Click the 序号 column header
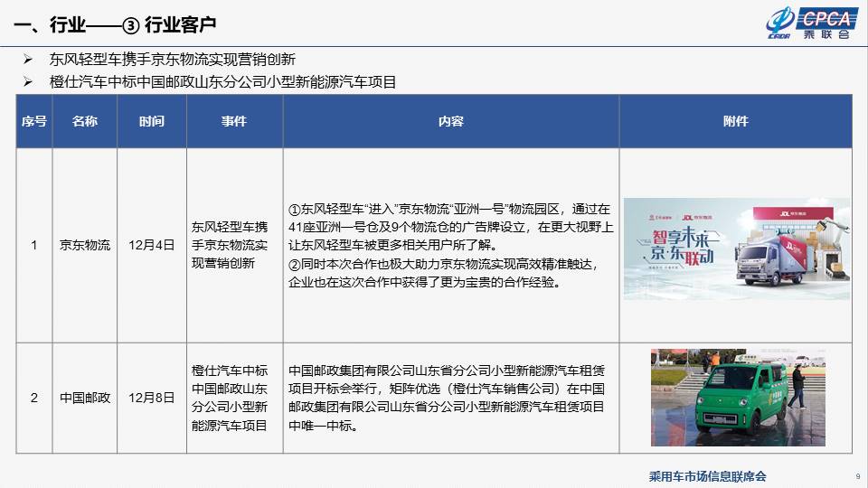 pyautogui.click(x=34, y=121)
